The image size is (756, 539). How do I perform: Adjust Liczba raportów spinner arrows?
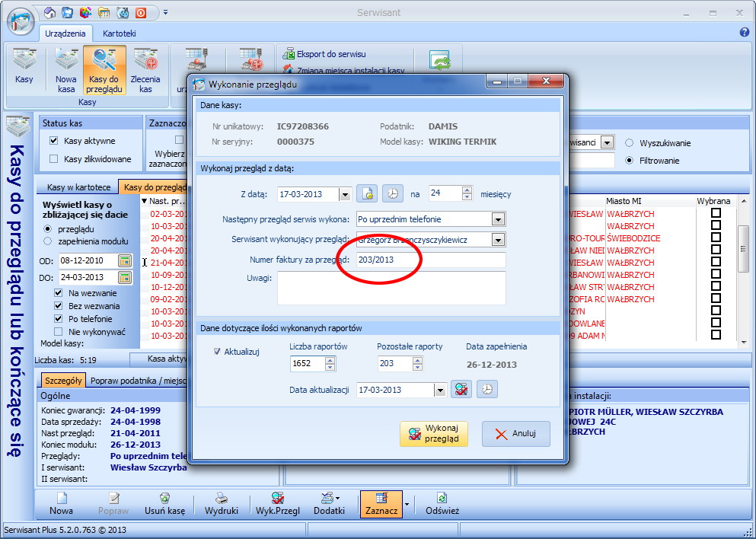pyautogui.click(x=330, y=363)
